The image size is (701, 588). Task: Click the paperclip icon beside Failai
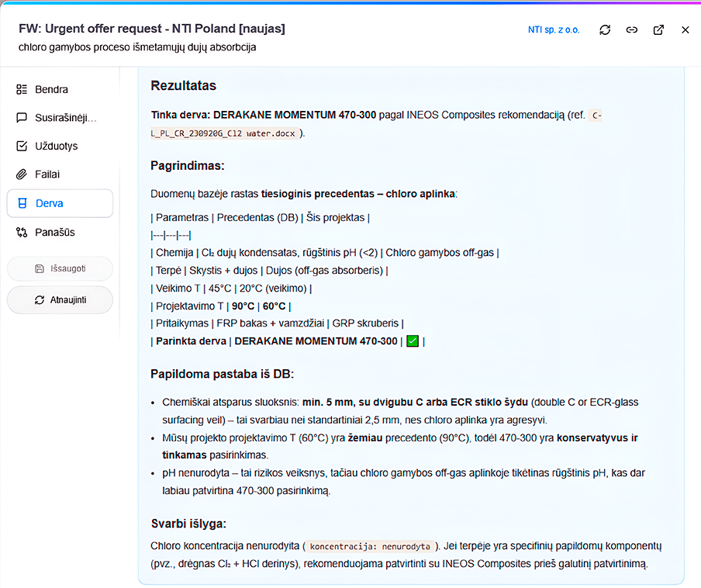[22, 175]
